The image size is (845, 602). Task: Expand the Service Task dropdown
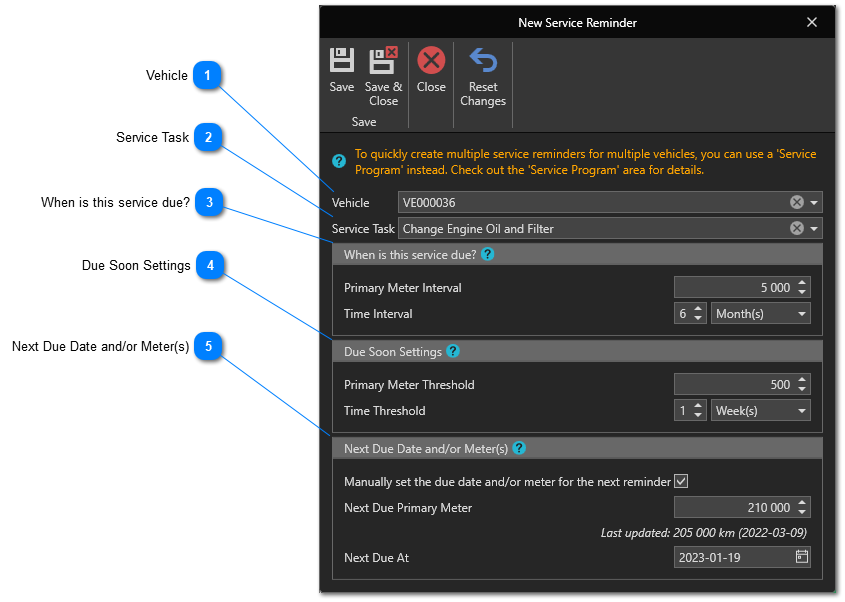(815, 229)
